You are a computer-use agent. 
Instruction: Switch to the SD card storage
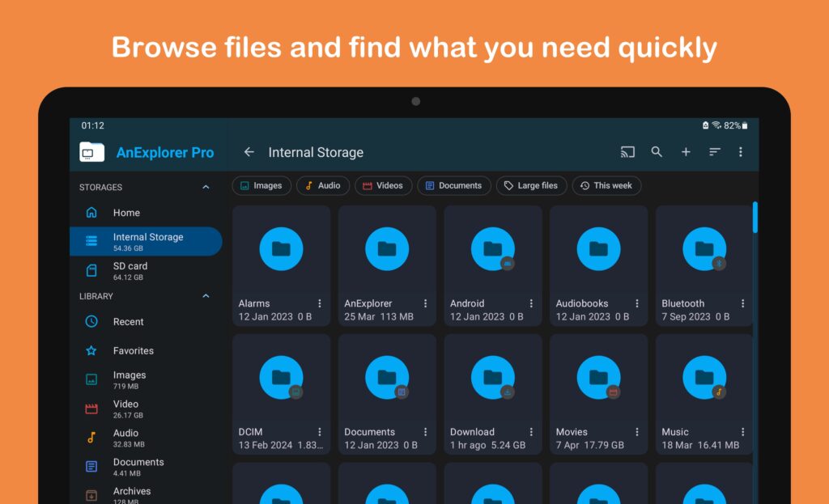point(130,270)
